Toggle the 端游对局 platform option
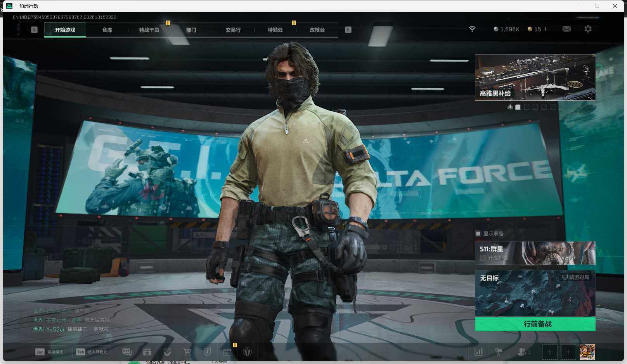This screenshot has height=364, width=627. coord(576,277)
